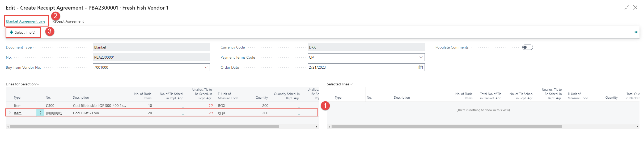Expand the Payment Terms Code dropdown
This screenshot has height=157, width=644.
point(421,57)
